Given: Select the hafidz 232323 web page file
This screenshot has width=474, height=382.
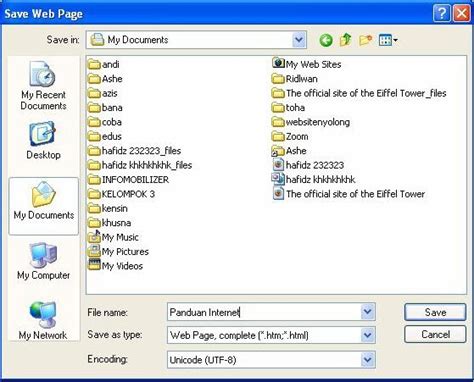Looking at the screenshot, I should (308, 165).
